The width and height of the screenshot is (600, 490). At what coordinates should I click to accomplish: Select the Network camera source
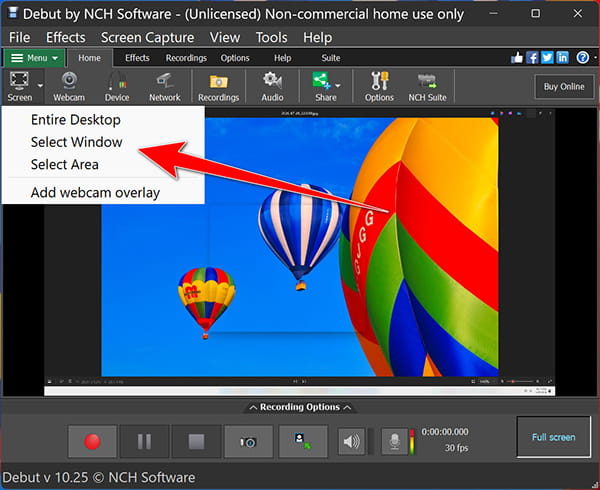pos(165,86)
